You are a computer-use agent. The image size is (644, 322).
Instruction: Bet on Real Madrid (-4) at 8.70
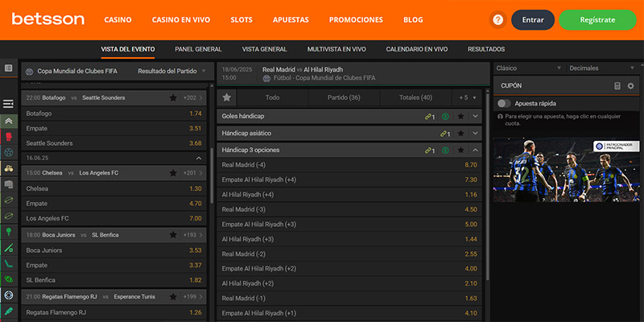(x=349, y=165)
